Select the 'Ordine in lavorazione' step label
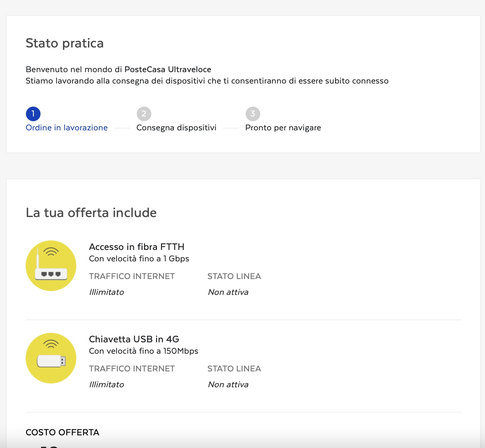Image resolution: width=485 pixels, height=448 pixels. (66, 128)
